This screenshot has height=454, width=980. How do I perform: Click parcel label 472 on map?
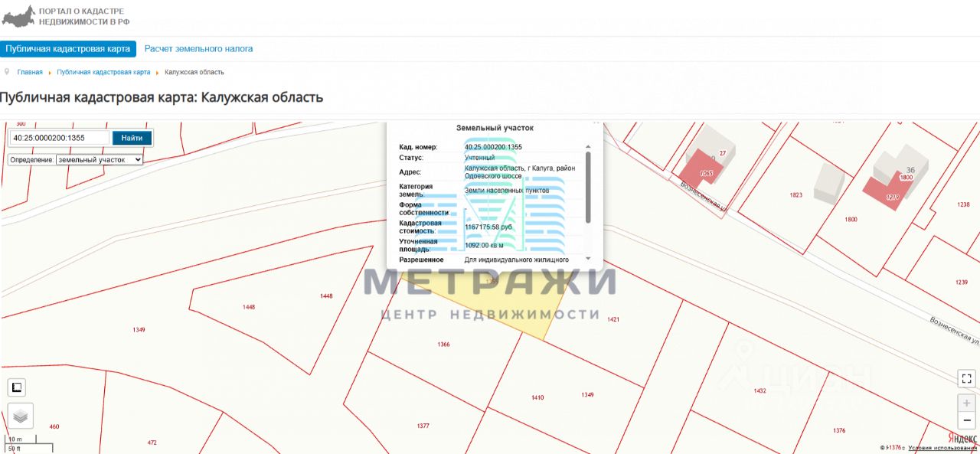click(x=152, y=443)
